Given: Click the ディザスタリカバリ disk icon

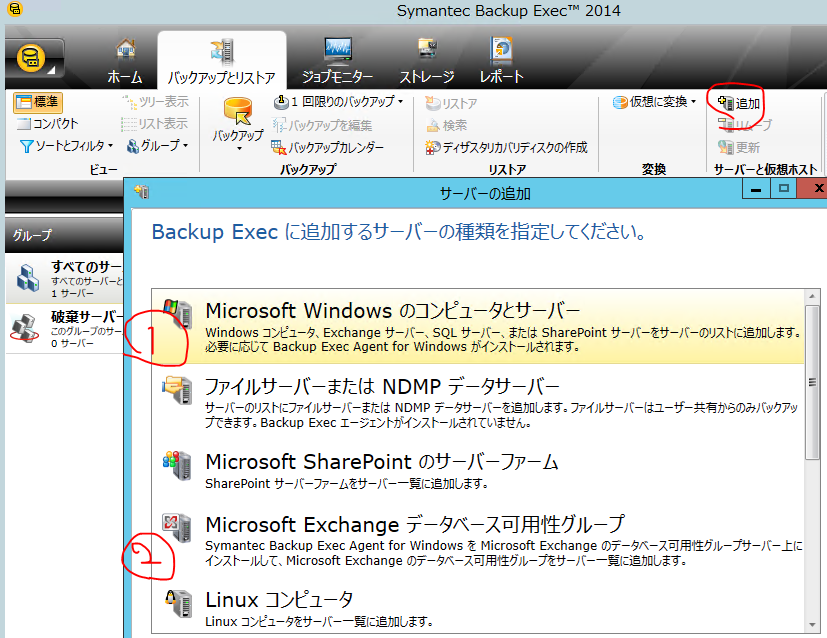Looking at the screenshot, I should click(x=433, y=148).
